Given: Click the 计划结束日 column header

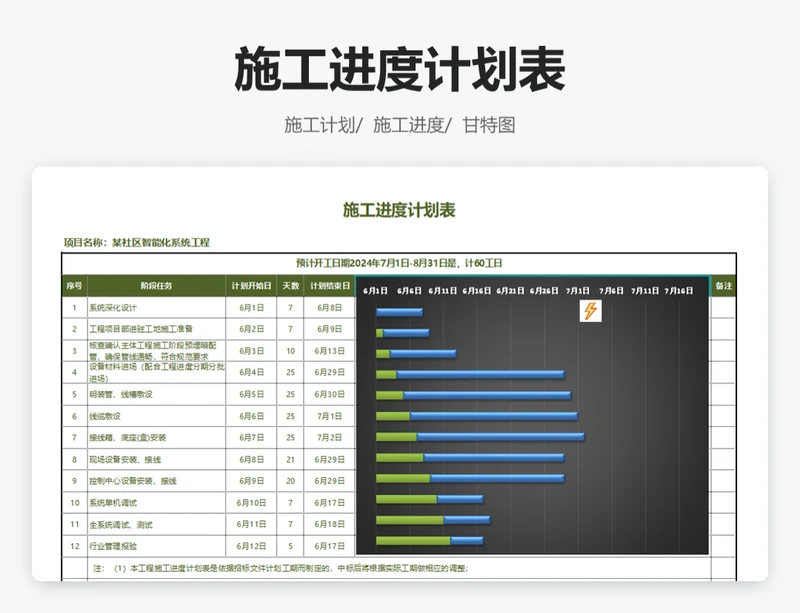Looking at the screenshot, I should click(x=330, y=286).
